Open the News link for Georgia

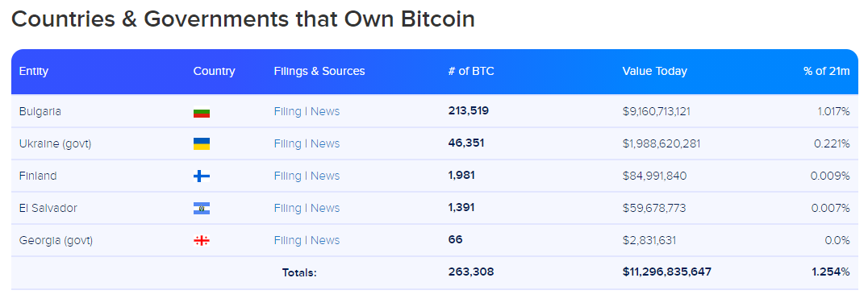[x=325, y=241]
